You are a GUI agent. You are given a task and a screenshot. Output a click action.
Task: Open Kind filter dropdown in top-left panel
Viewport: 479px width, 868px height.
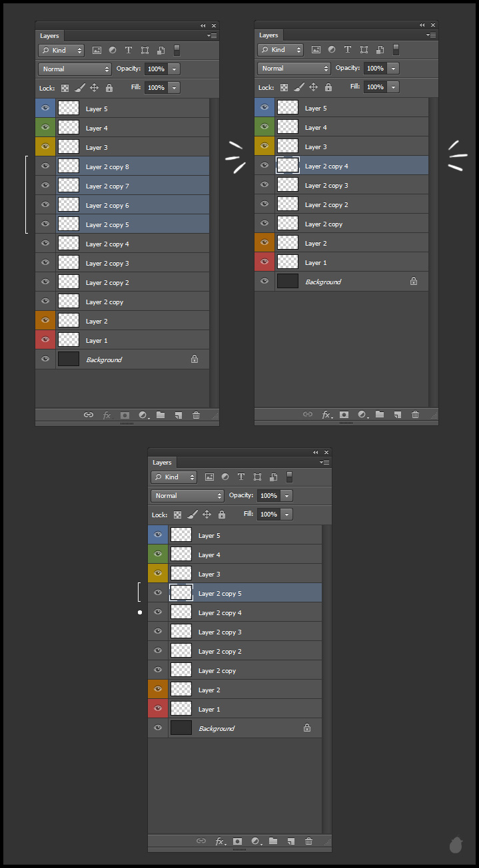[61, 50]
